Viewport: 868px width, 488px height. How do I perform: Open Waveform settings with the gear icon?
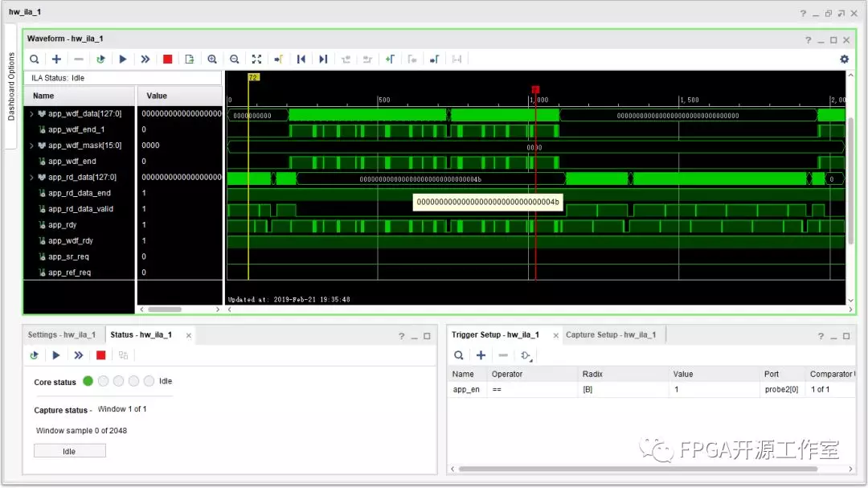[x=844, y=59]
